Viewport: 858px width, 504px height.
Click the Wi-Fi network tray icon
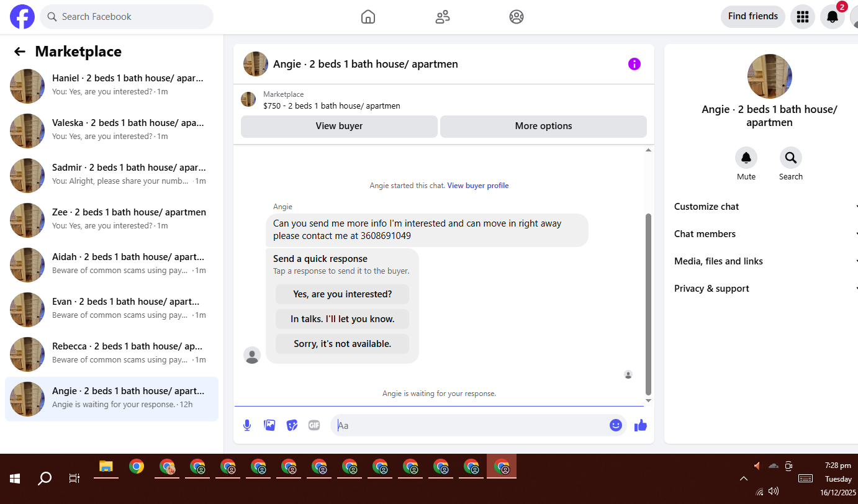click(x=760, y=492)
